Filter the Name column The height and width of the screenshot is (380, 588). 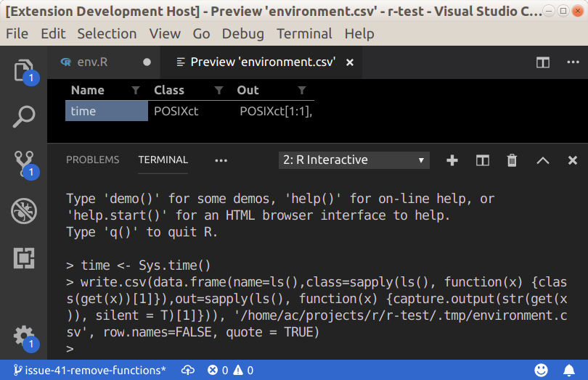[x=136, y=90]
